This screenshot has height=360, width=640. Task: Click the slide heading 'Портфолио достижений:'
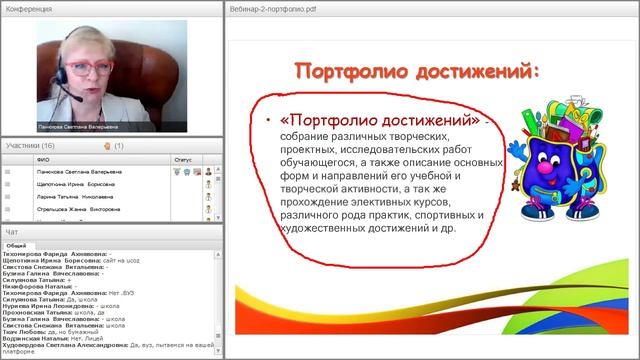click(x=417, y=71)
